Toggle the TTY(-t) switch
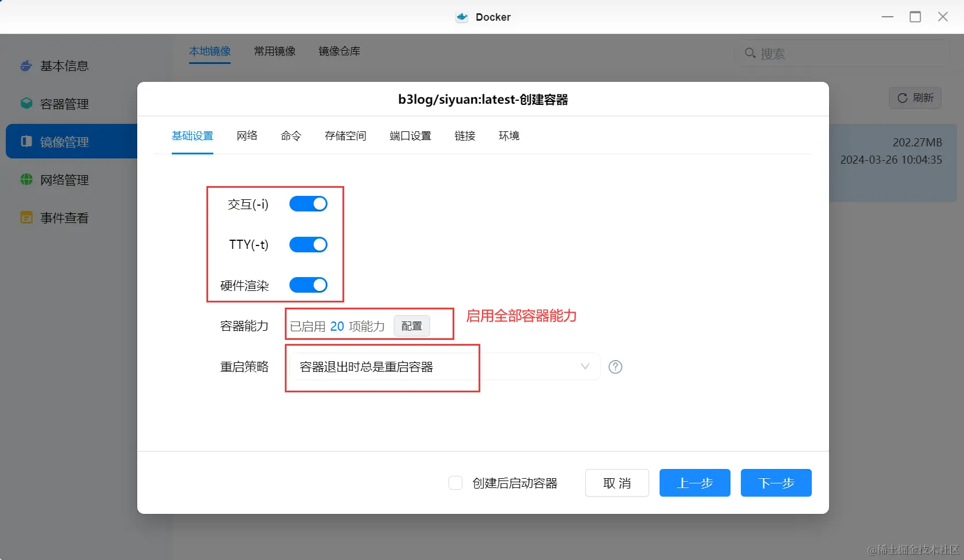 point(308,245)
